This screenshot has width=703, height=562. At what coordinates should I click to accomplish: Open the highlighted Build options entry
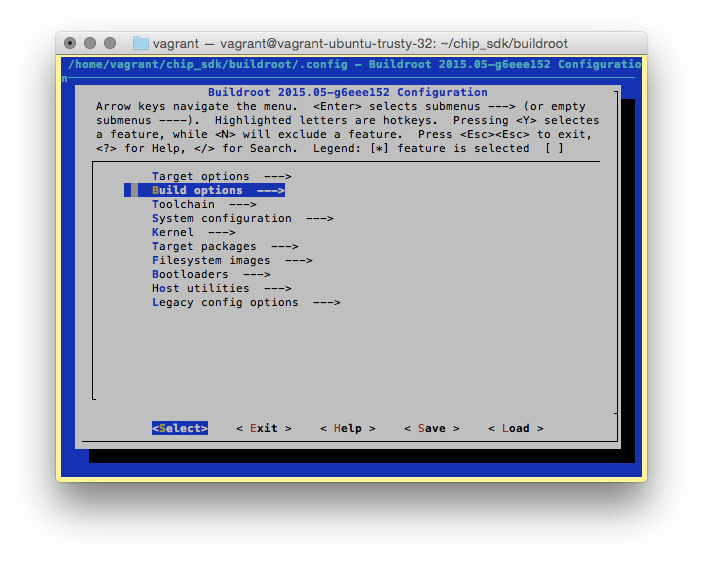pos(204,190)
